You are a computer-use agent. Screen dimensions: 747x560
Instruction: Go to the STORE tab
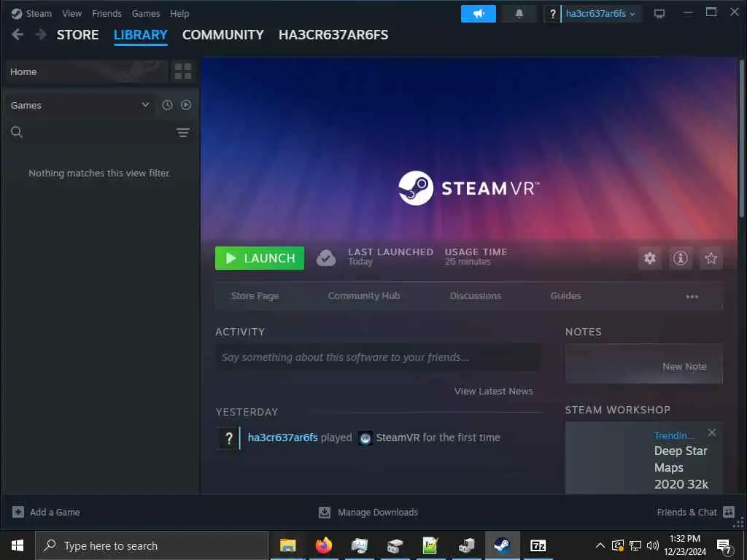point(77,35)
